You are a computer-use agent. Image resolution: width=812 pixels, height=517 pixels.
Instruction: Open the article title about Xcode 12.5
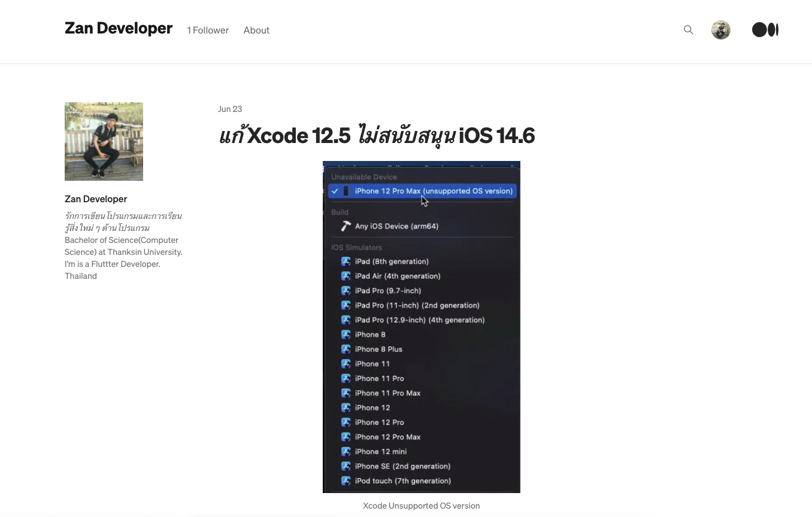[376, 135]
